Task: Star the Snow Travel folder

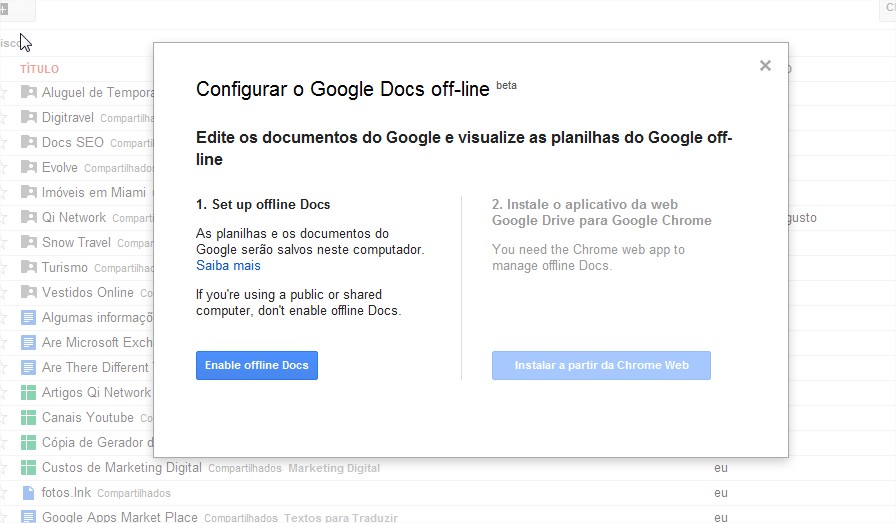Action: point(3,242)
